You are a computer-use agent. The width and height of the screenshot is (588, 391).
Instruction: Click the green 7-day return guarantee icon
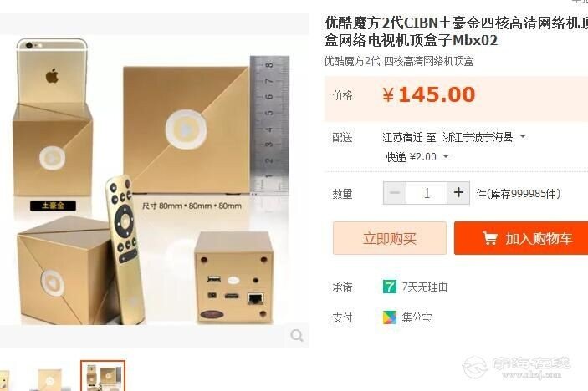pyautogui.click(x=390, y=287)
